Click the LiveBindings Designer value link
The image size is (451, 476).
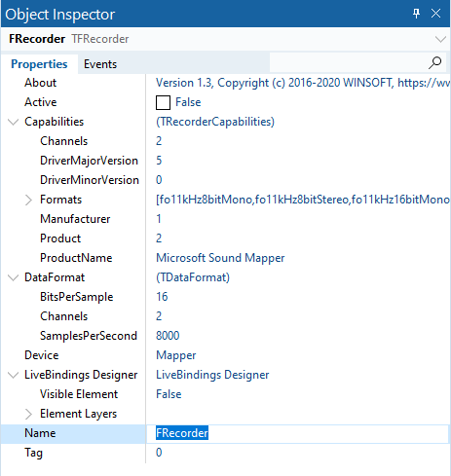(x=212, y=375)
